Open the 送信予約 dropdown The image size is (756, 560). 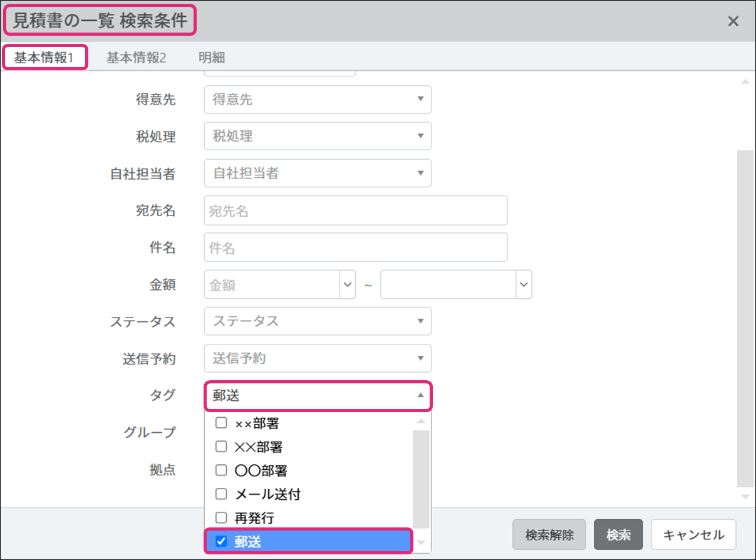click(x=318, y=358)
